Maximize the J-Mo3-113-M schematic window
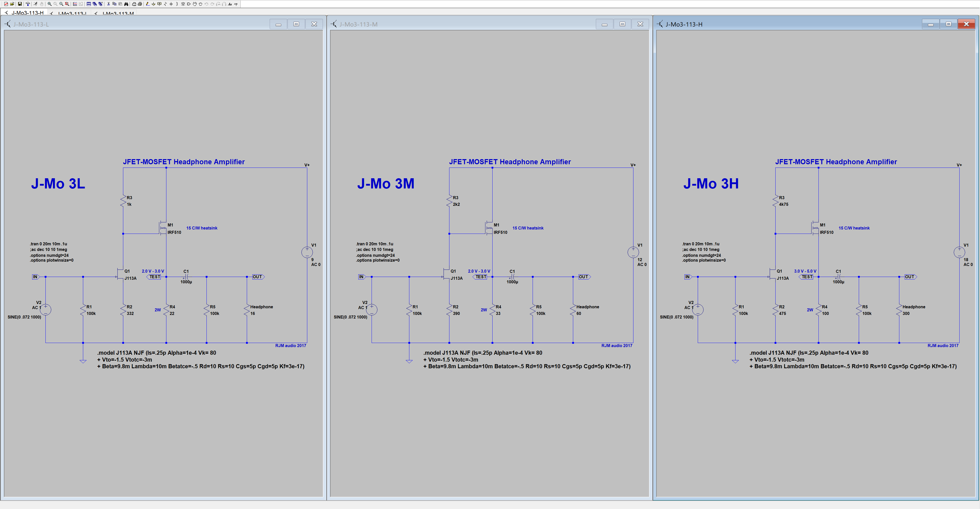The width and height of the screenshot is (980, 509). point(622,24)
